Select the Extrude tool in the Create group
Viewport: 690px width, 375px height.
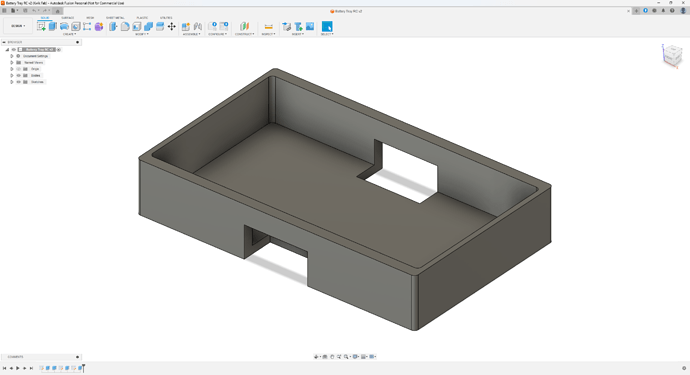(x=53, y=26)
